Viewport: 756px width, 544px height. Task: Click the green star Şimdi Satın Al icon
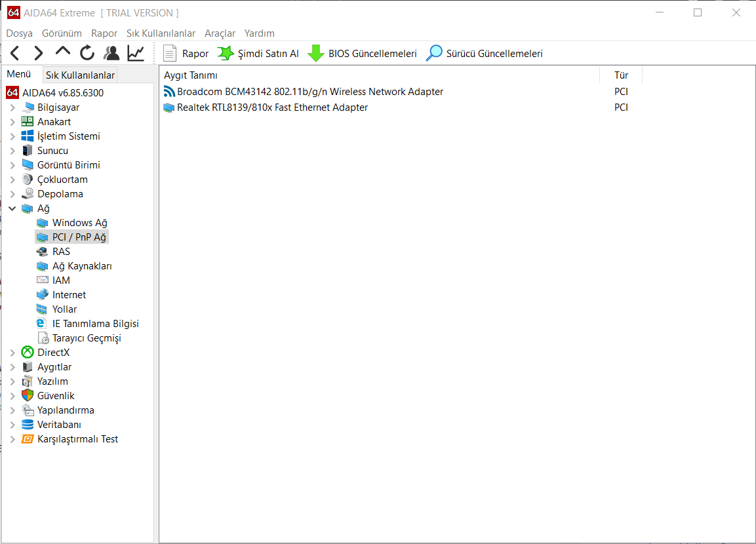(225, 54)
